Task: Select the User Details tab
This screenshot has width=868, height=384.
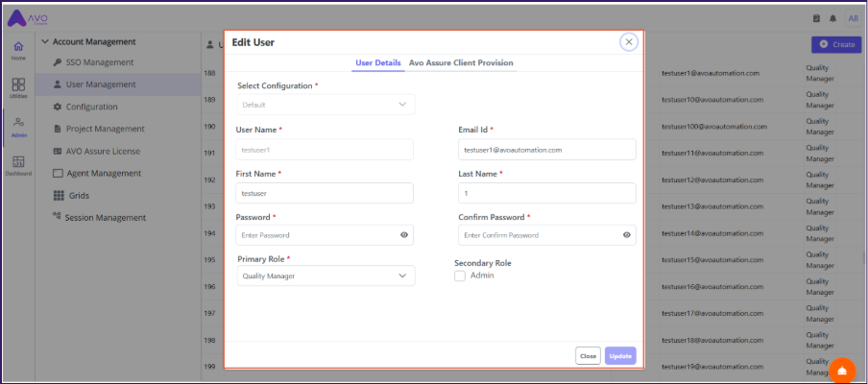Action: 377,63
